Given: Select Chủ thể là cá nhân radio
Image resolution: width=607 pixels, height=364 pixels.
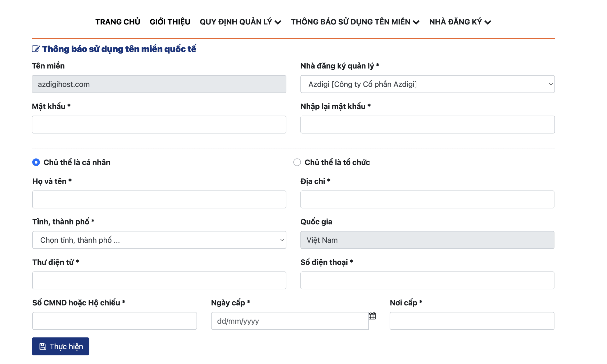Looking at the screenshot, I should coord(36,162).
